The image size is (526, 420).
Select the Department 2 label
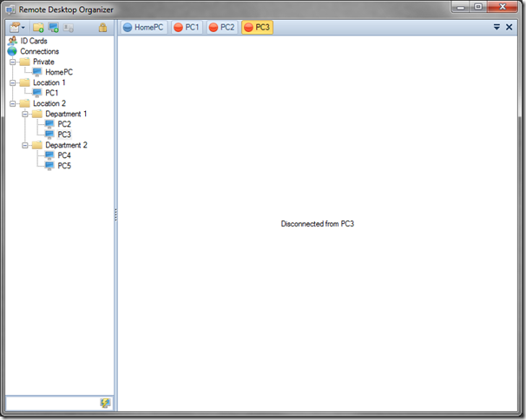[67, 145]
